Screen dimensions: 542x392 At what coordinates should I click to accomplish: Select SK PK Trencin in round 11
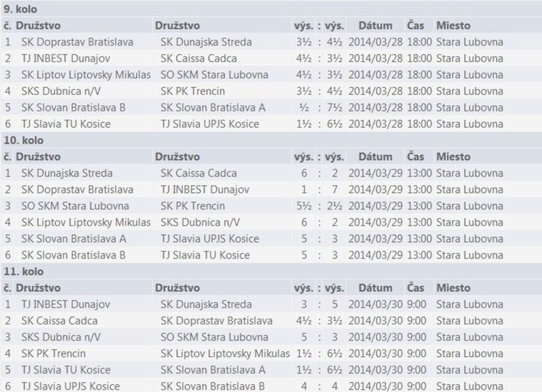pyautogui.click(x=54, y=353)
